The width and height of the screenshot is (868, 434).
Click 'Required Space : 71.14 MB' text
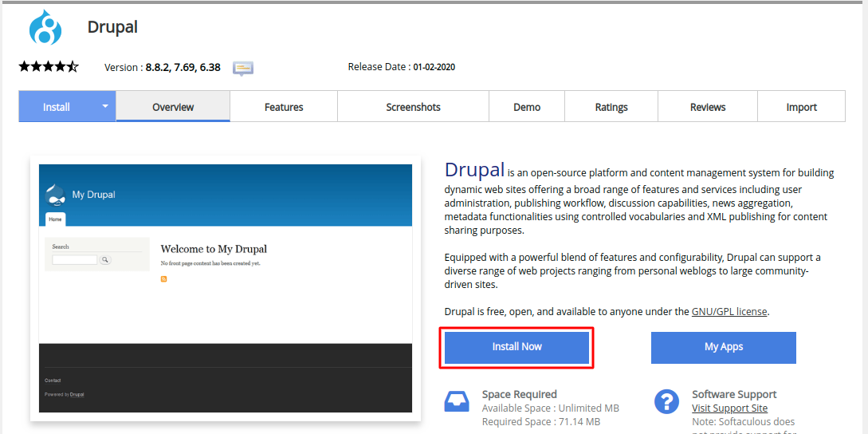coord(541,422)
